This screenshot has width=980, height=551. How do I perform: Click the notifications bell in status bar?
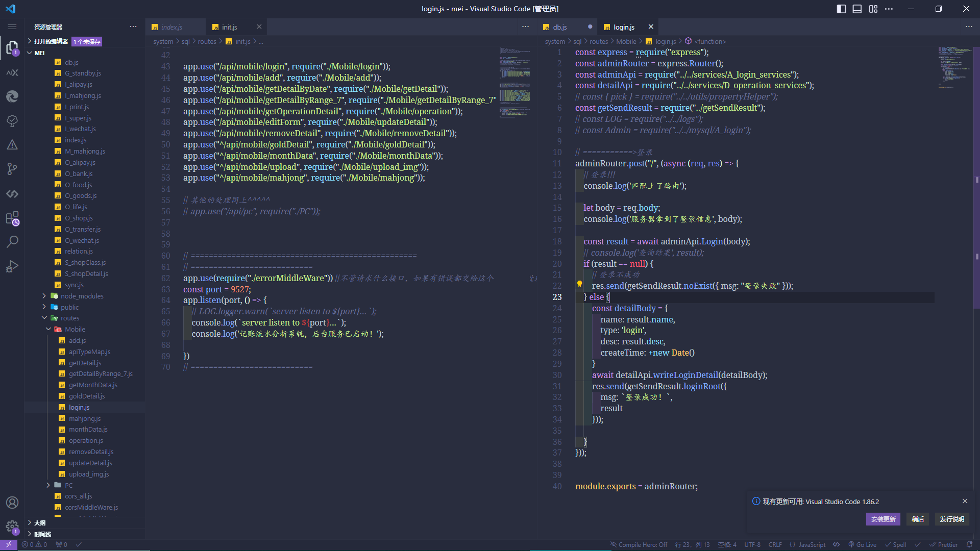pyautogui.click(x=969, y=544)
